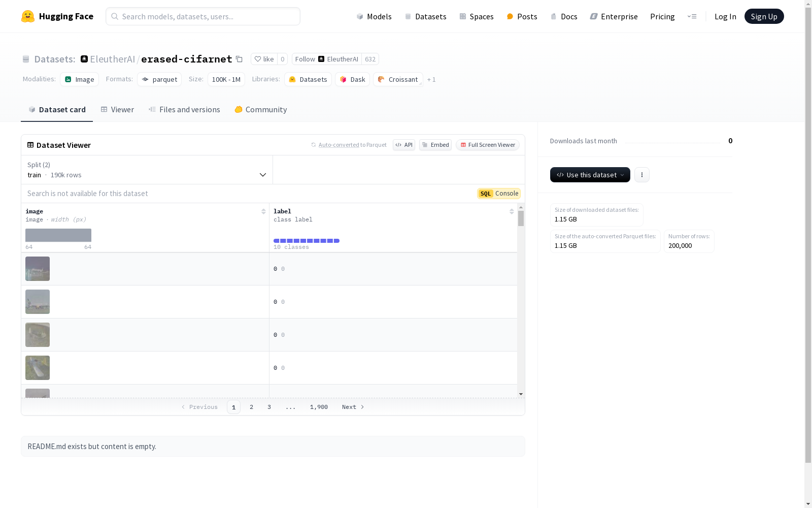Viewport: 812px width, 508px height.
Task: Sort the label column
Action: (512, 211)
